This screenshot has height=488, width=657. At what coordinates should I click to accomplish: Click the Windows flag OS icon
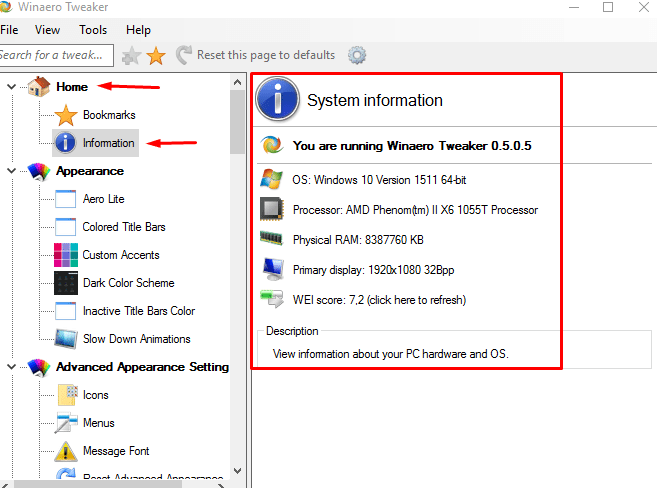(272, 179)
